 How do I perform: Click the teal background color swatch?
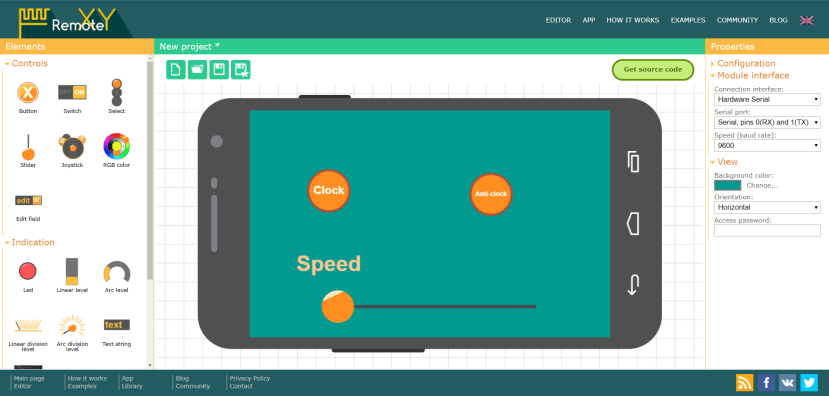727,186
